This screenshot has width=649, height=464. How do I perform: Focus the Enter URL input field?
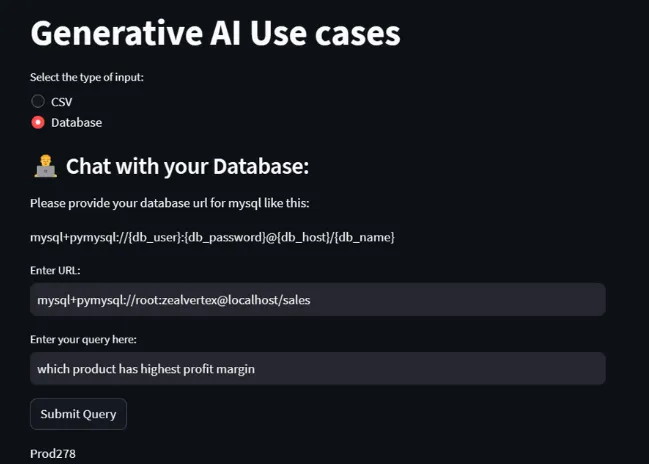pos(317,300)
